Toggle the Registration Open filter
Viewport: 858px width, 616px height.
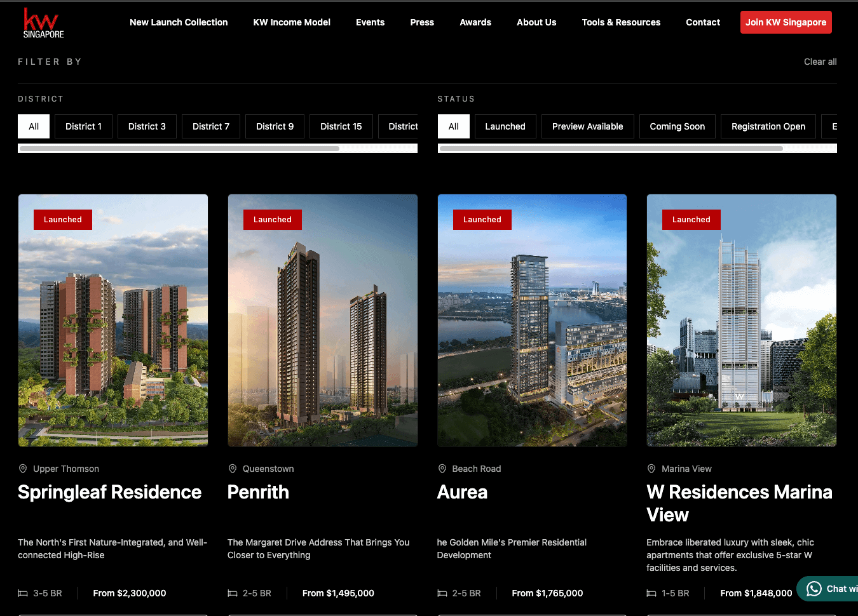pyautogui.click(x=768, y=126)
